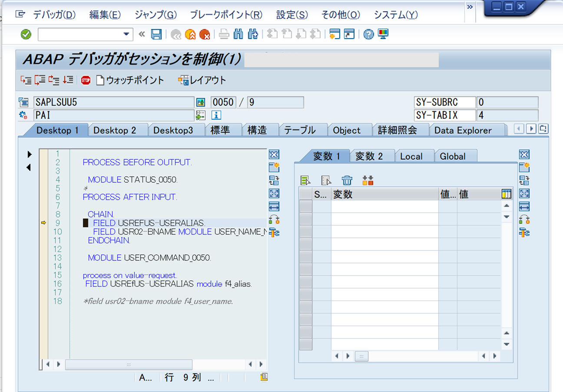Open the variable delete (trash) icon

click(347, 180)
